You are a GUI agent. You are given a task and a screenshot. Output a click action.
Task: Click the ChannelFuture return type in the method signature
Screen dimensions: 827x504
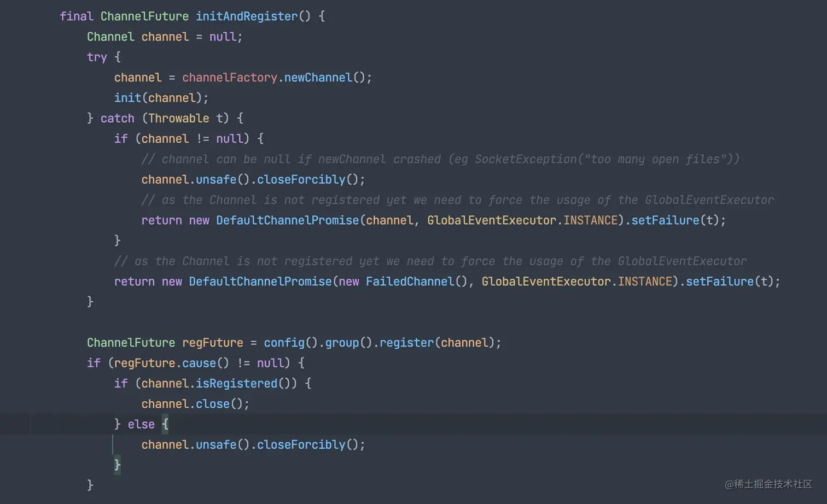point(144,16)
